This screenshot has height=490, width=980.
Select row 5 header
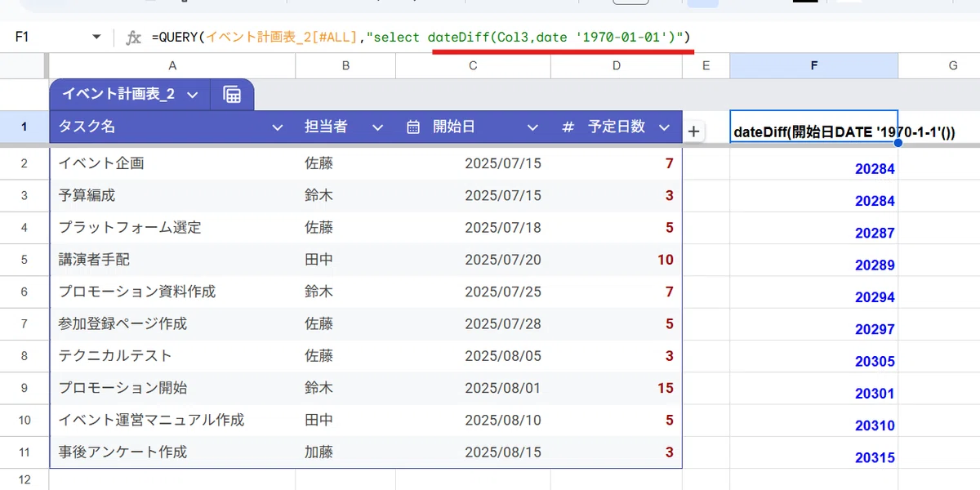pos(24,260)
